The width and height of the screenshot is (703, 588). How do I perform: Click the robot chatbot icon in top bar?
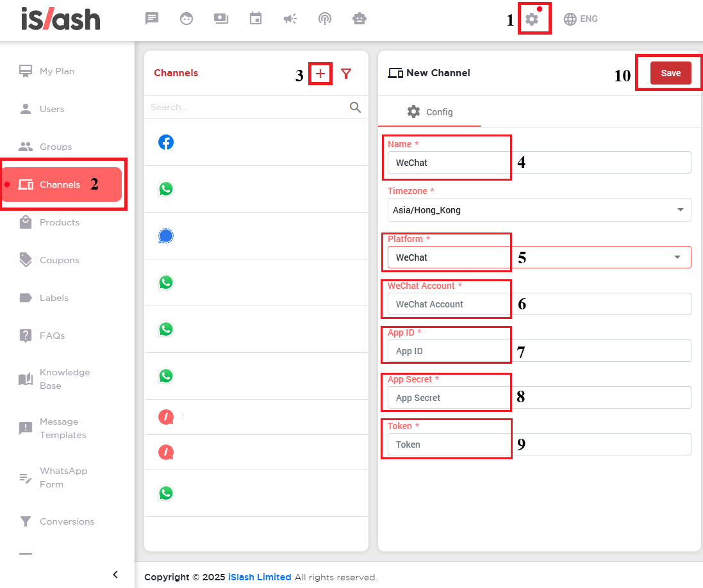pyautogui.click(x=360, y=19)
